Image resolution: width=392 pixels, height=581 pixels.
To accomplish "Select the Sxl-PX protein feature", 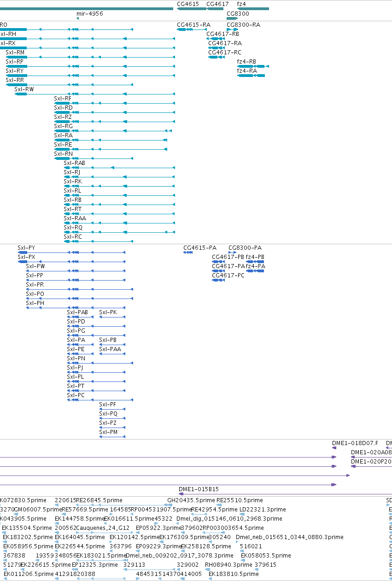I will click(x=26, y=257).
